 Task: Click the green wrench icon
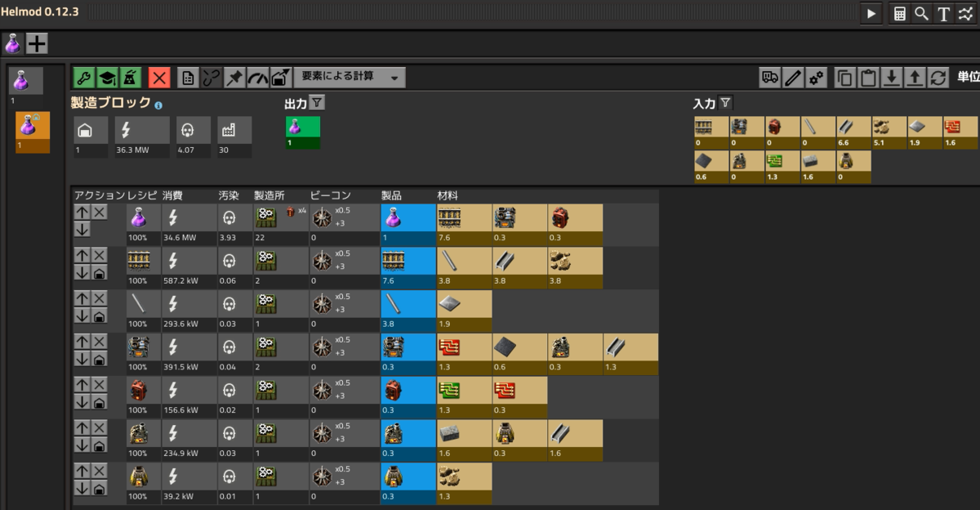coord(84,78)
